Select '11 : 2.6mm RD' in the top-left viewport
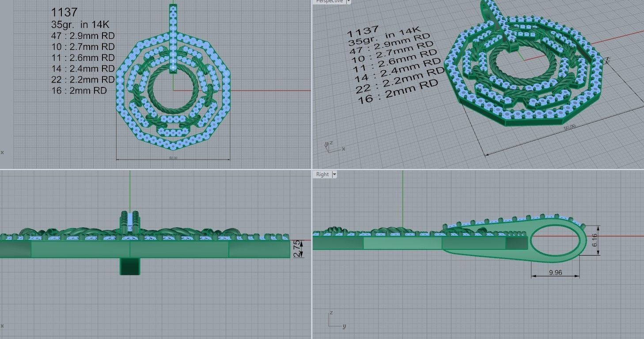Screen dimensions: 644x339 [x=83, y=58]
